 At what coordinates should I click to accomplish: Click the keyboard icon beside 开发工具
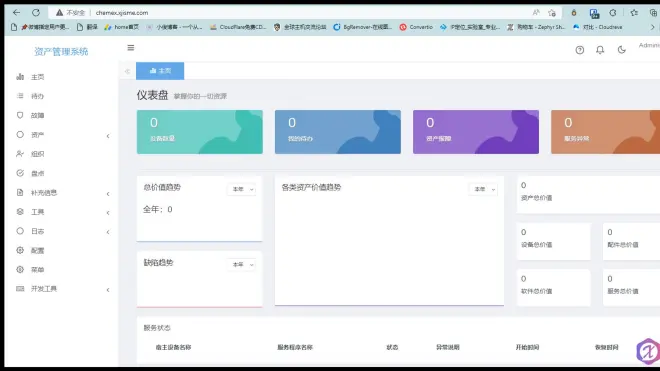click(20, 288)
